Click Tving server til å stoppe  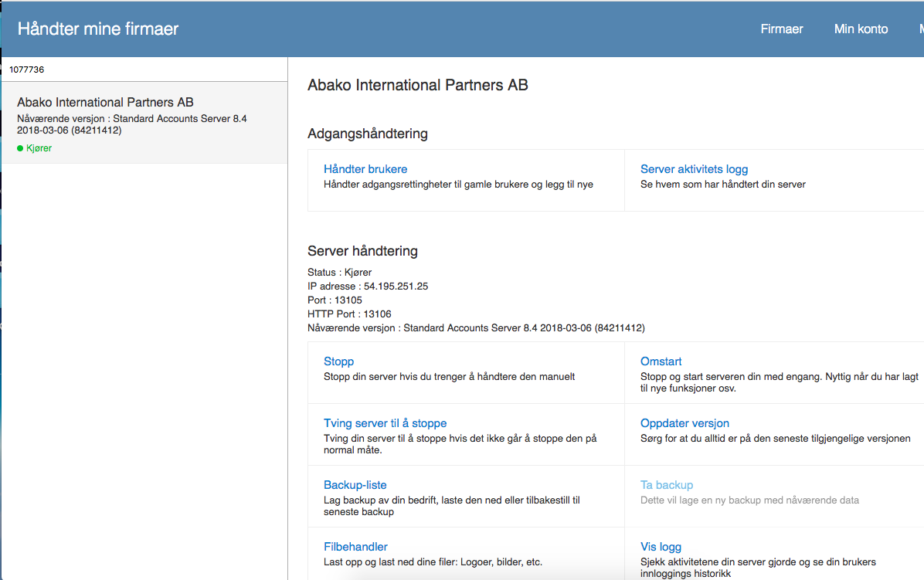(x=386, y=423)
